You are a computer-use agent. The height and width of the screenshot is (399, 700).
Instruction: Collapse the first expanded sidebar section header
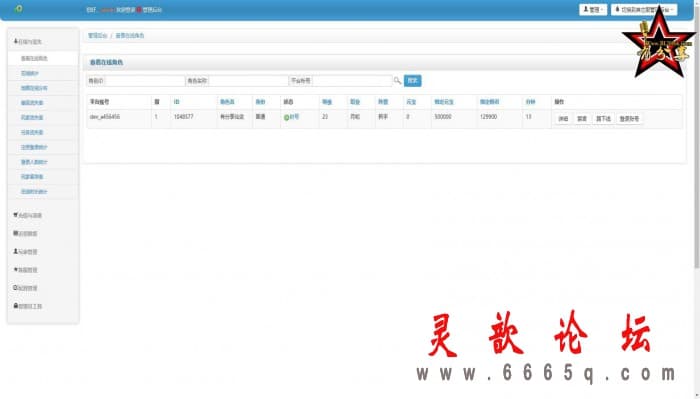coord(28,42)
